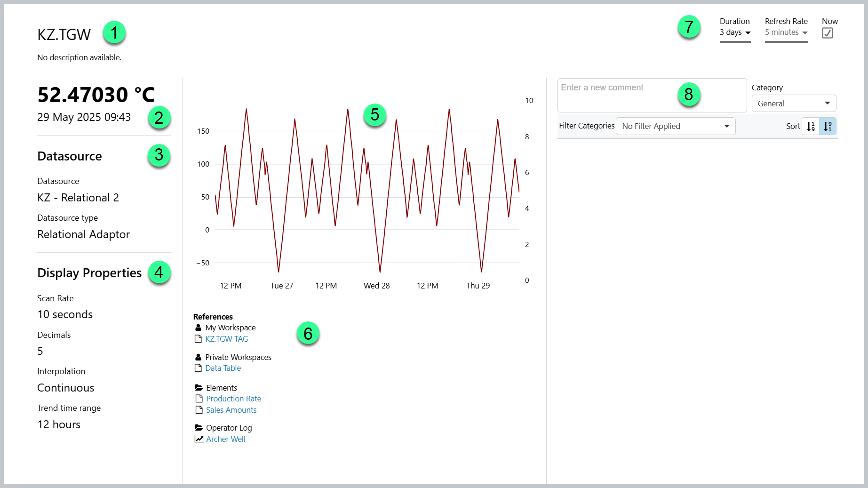The width and height of the screenshot is (868, 488).
Task: Open the Refresh Rate dropdown
Action: coord(786,32)
